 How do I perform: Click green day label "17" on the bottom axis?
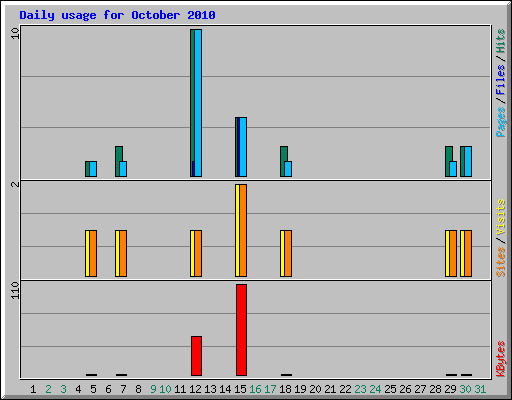click(x=270, y=389)
